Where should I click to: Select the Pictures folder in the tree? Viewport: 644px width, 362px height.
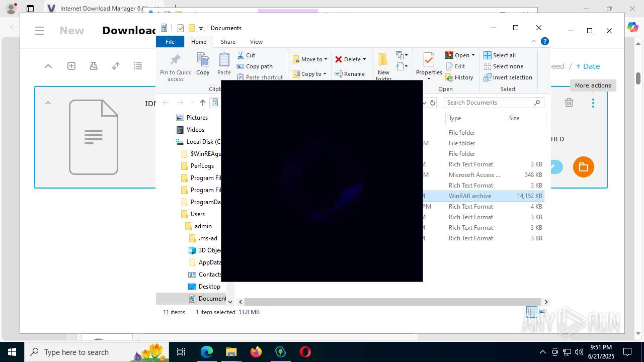point(197,118)
